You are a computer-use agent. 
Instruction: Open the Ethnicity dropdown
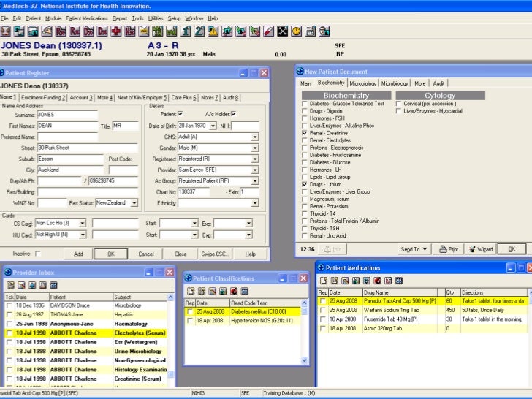point(255,203)
